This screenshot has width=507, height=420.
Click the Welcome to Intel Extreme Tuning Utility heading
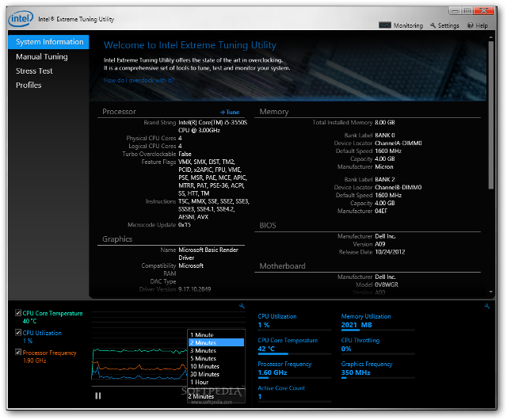click(x=190, y=45)
